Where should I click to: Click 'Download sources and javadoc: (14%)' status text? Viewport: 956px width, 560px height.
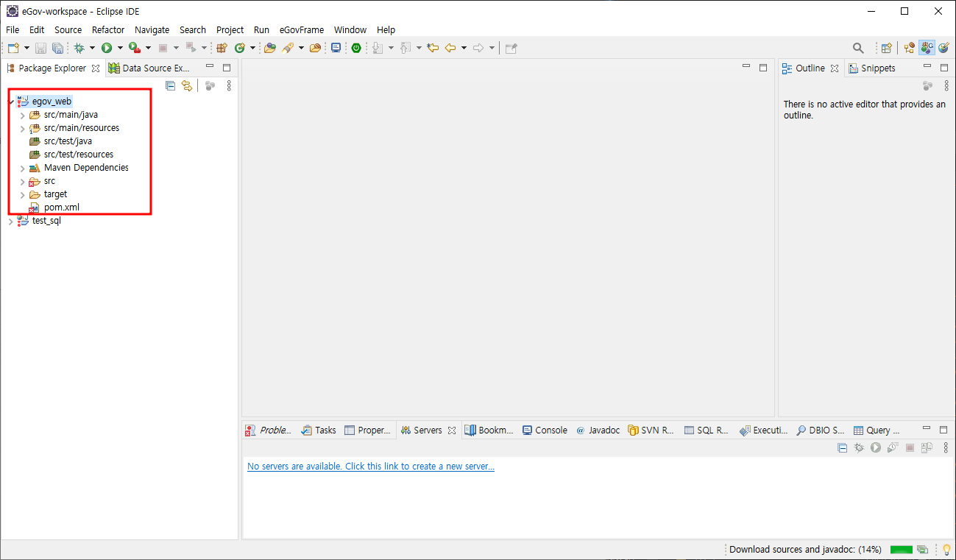click(805, 550)
